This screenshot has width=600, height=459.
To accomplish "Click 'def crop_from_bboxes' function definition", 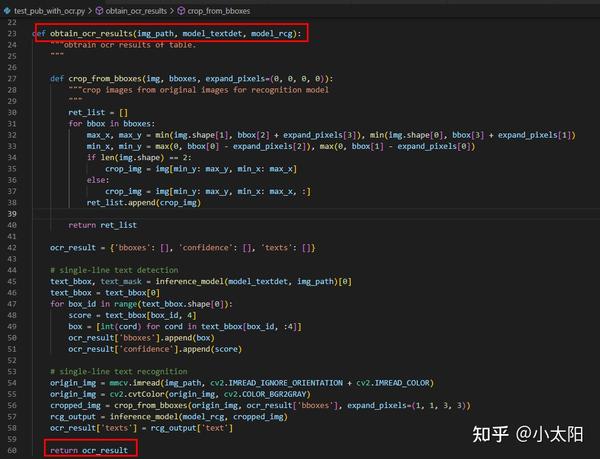I will [x=191, y=79].
